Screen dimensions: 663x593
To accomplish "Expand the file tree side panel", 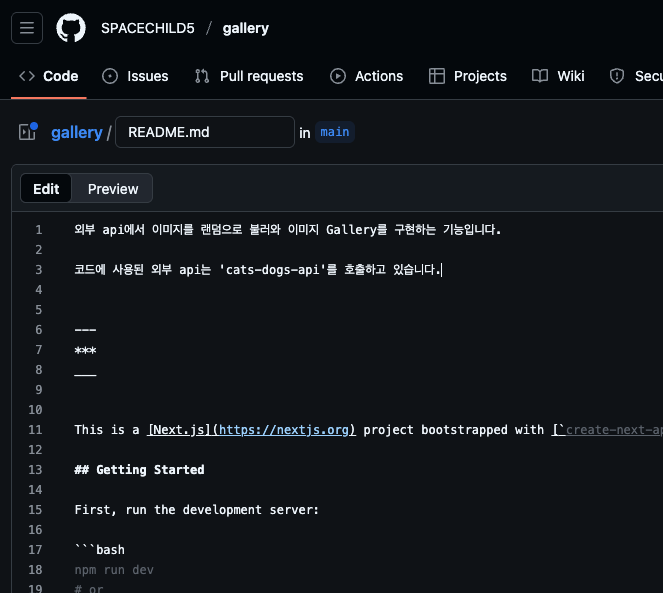I will (28, 132).
